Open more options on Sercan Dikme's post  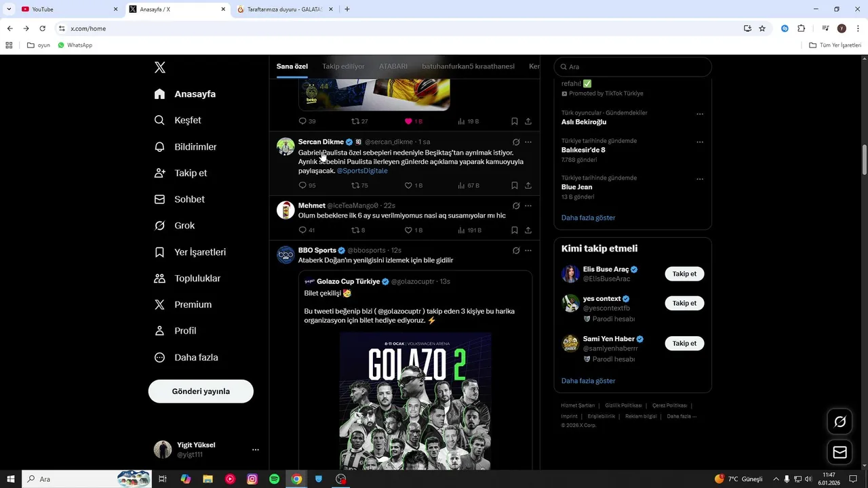click(528, 142)
